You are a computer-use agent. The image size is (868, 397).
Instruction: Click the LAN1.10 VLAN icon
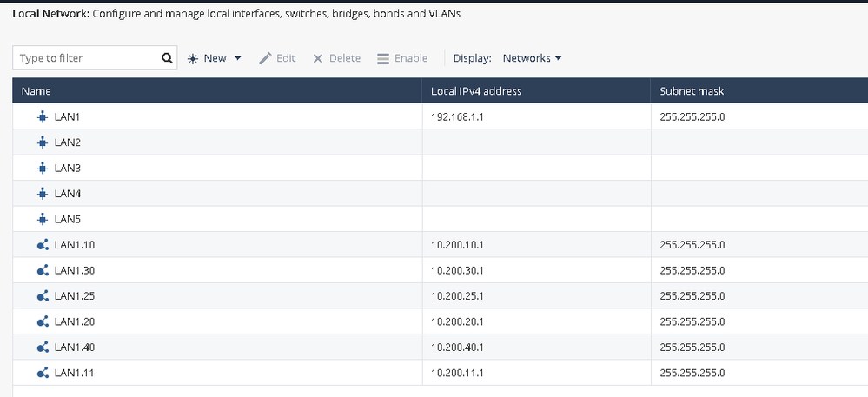pyautogui.click(x=43, y=245)
